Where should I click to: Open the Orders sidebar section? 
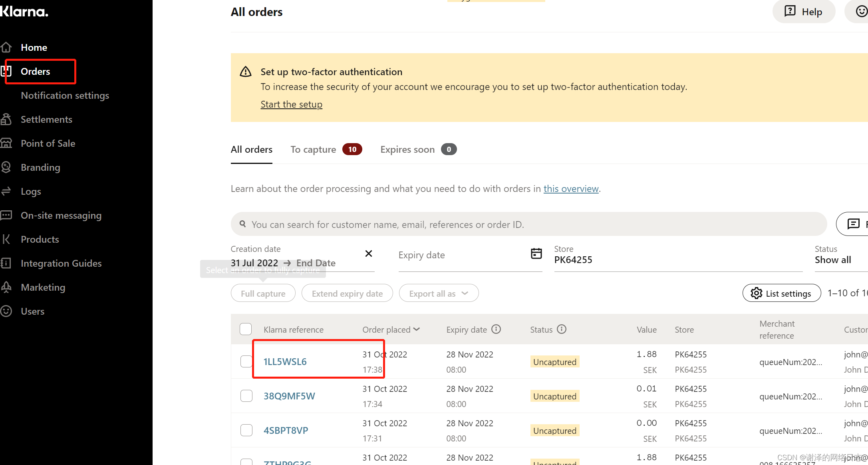(36, 72)
